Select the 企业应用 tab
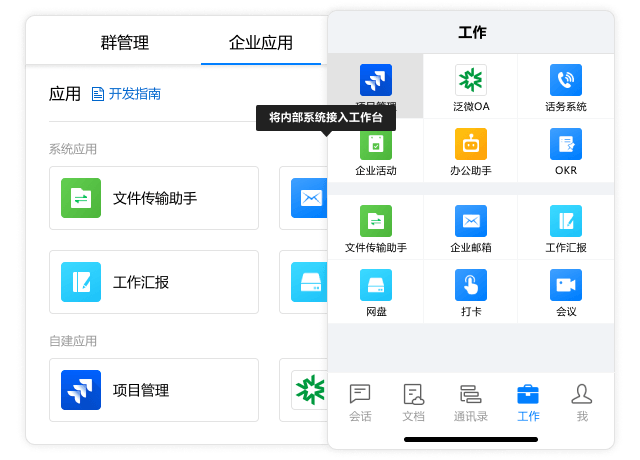This screenshot has height=460, width=640. [x=261, y=42]
